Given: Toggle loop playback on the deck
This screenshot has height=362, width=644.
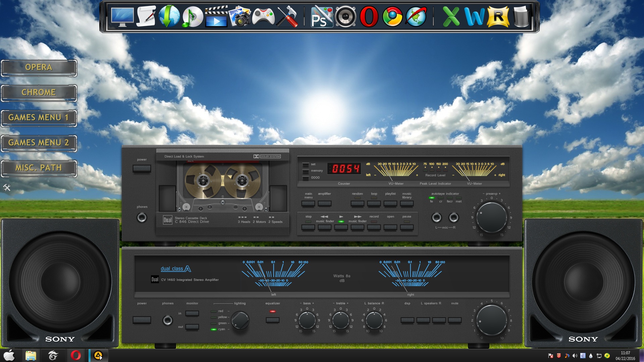Looking at the screenshot, I should coord(374,203).
